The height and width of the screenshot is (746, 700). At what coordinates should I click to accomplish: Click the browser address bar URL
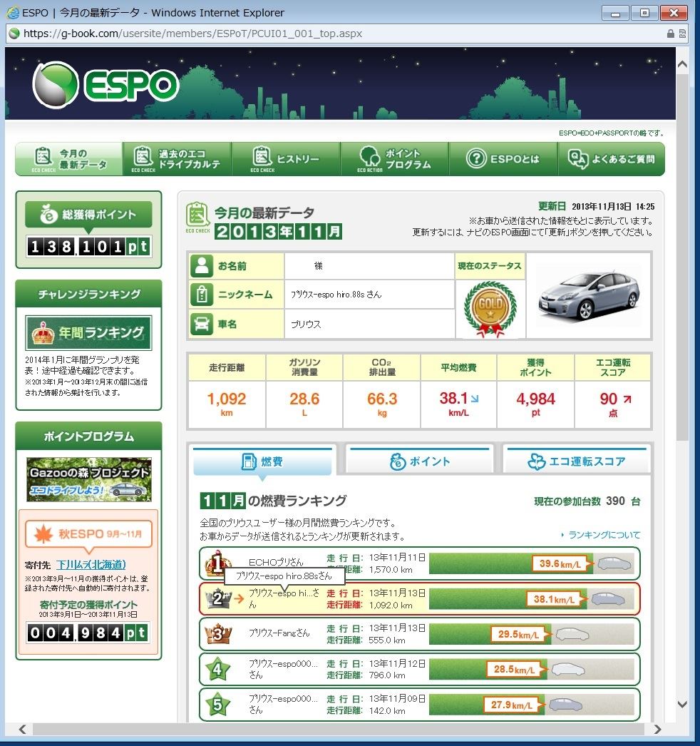click(x=192, y=34)
